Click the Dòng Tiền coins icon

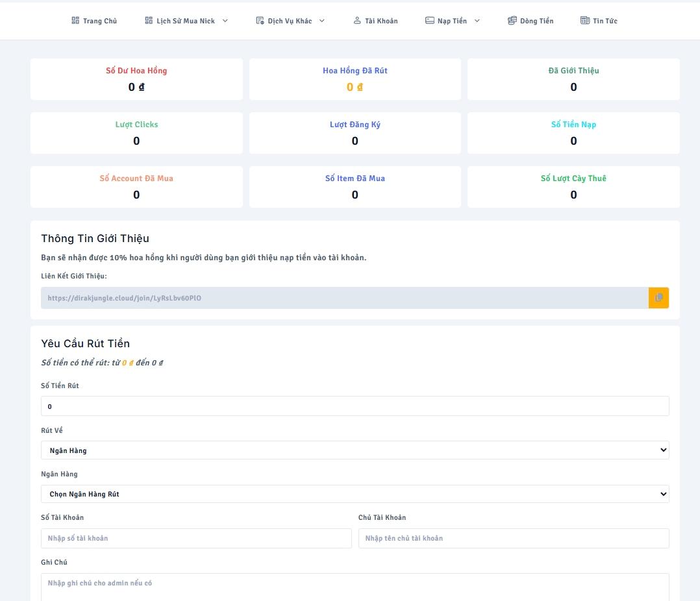click(512, 21)
